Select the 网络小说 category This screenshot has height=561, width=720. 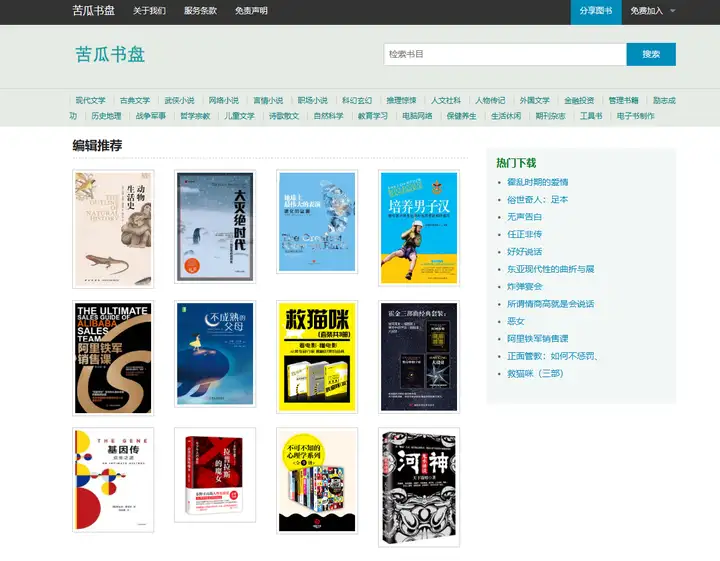point(224,100)
